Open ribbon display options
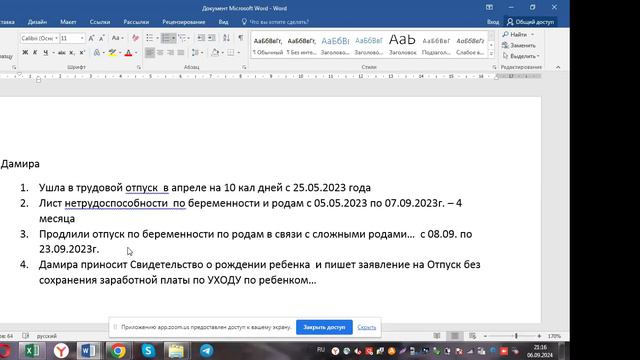 pyautogui.click(x=489, y=7)
